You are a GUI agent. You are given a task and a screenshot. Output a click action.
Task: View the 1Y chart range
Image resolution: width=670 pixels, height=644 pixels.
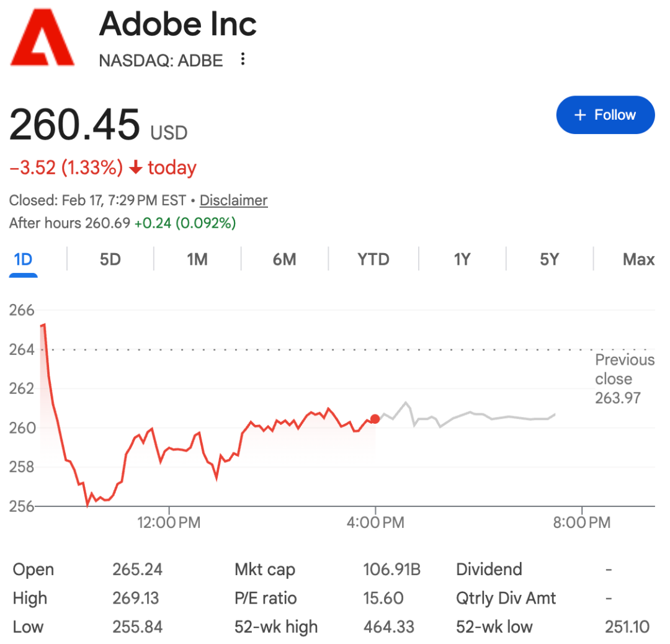(462, 259)
